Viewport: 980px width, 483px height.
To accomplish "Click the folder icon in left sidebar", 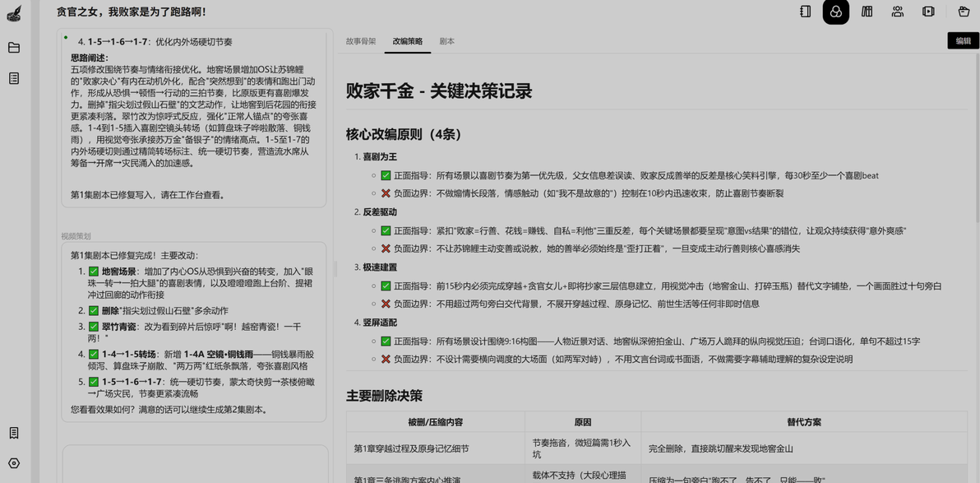I will [14, 48].
